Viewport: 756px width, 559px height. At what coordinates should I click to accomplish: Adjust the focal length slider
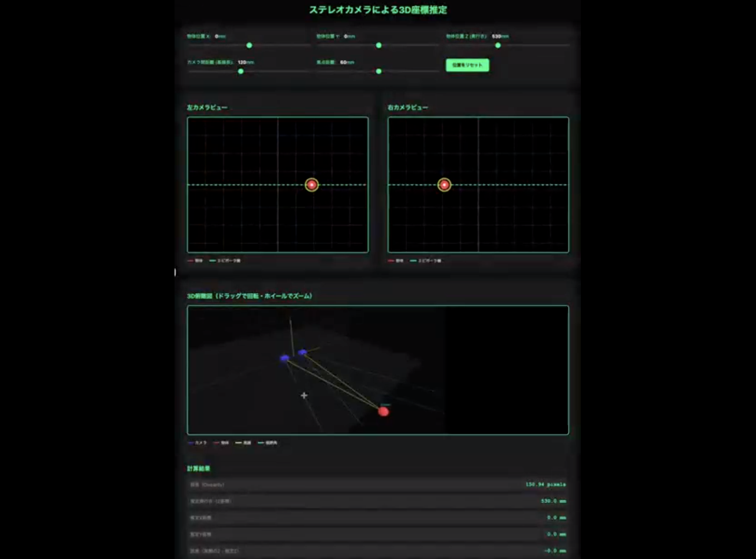tap(378, 71)
